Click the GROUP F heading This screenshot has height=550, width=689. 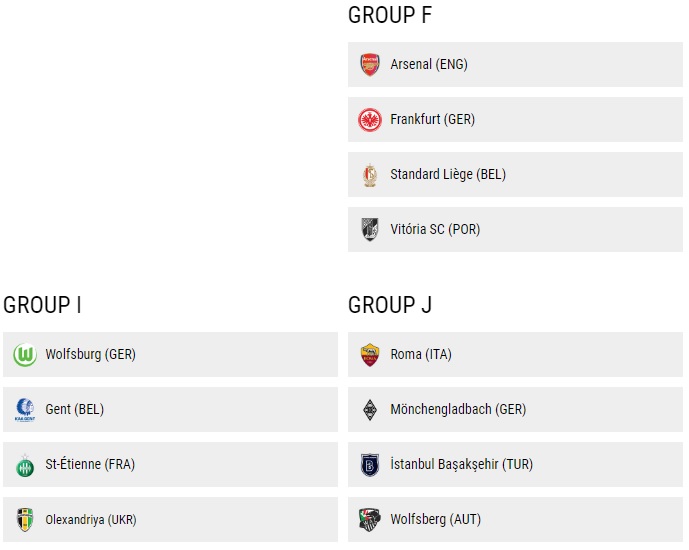390,15
